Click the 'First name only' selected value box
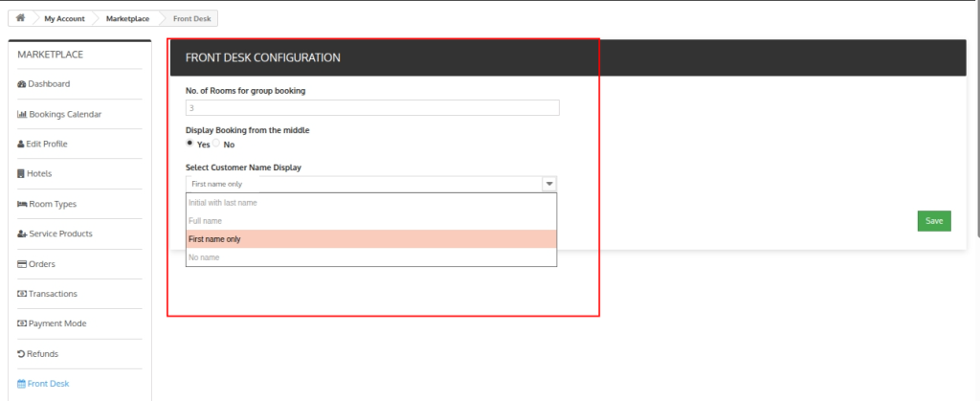This screenshot has width=980, height=401. (371, 184)
